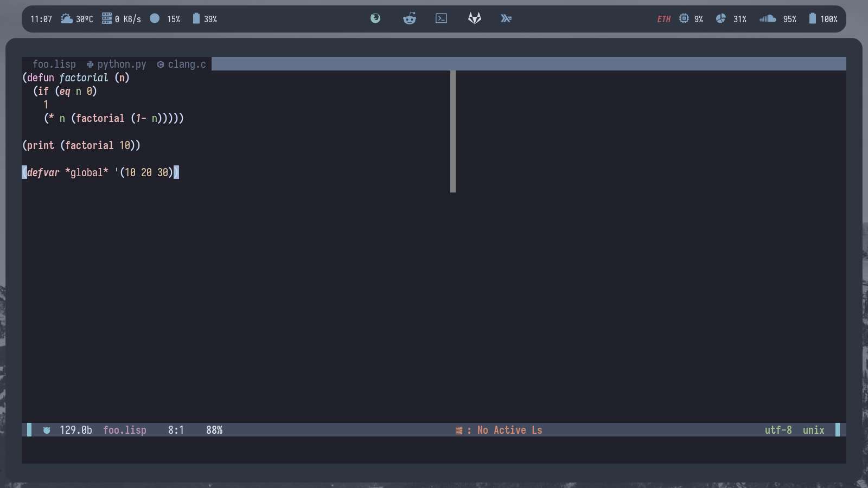Click the ETH network indicator
868x488 pixels.
(664, 19)
